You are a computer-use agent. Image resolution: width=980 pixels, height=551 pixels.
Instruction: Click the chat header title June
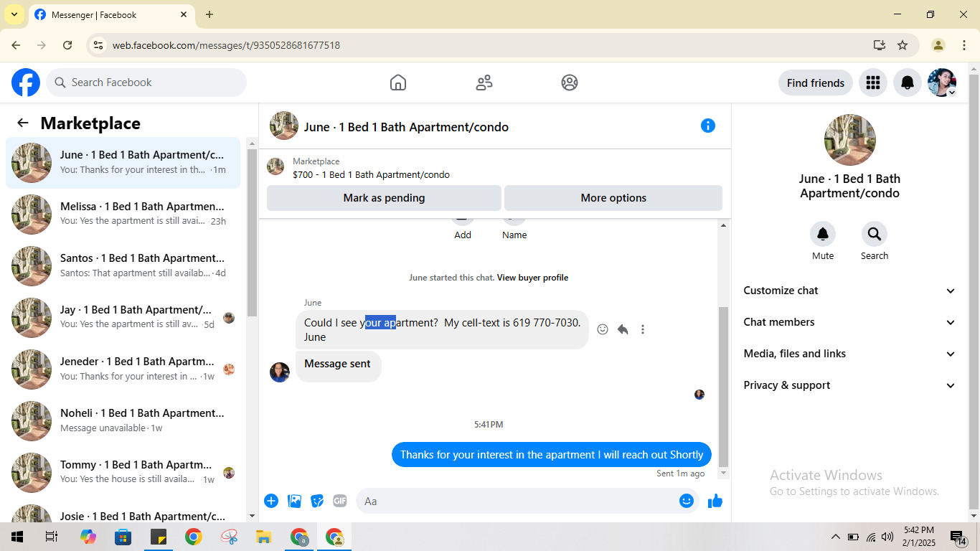click(406, 127)
